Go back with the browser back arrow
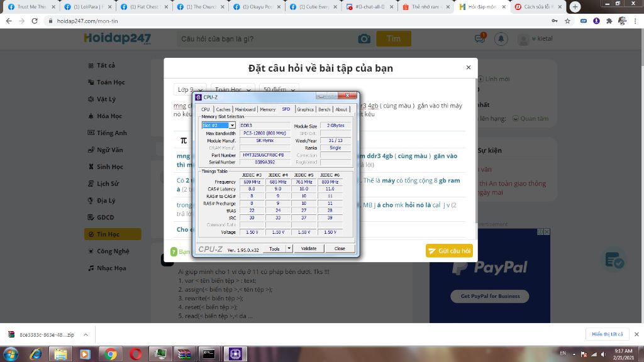The image size is (644, 362). click(9, 21)
